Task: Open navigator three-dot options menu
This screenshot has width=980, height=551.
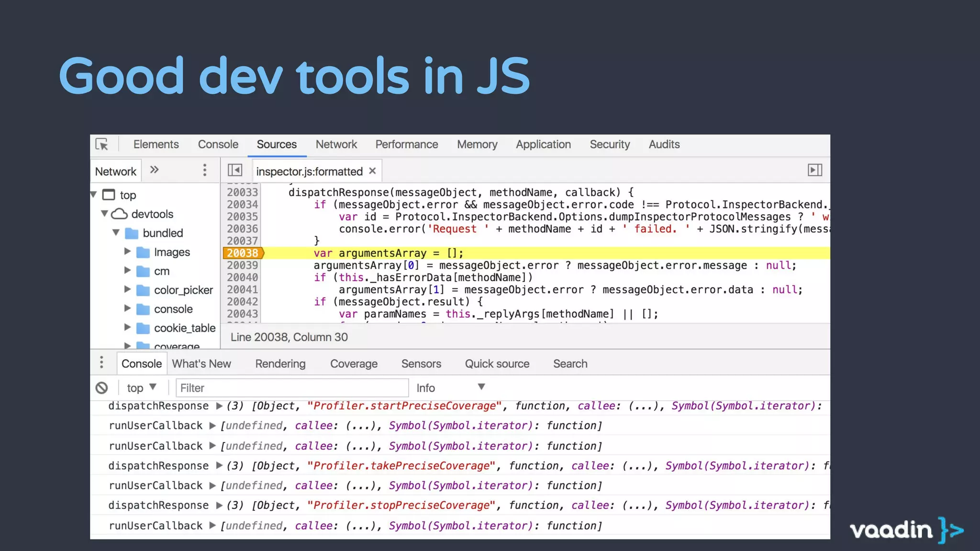Action: 204,170
